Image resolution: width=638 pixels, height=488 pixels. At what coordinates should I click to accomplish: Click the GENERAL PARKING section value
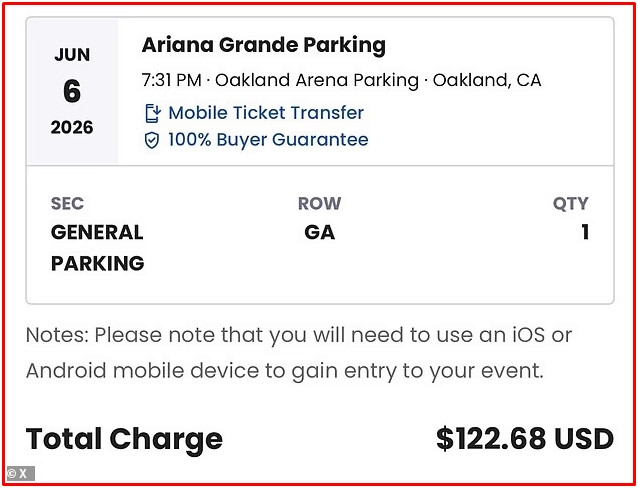(x=97, y=248)
